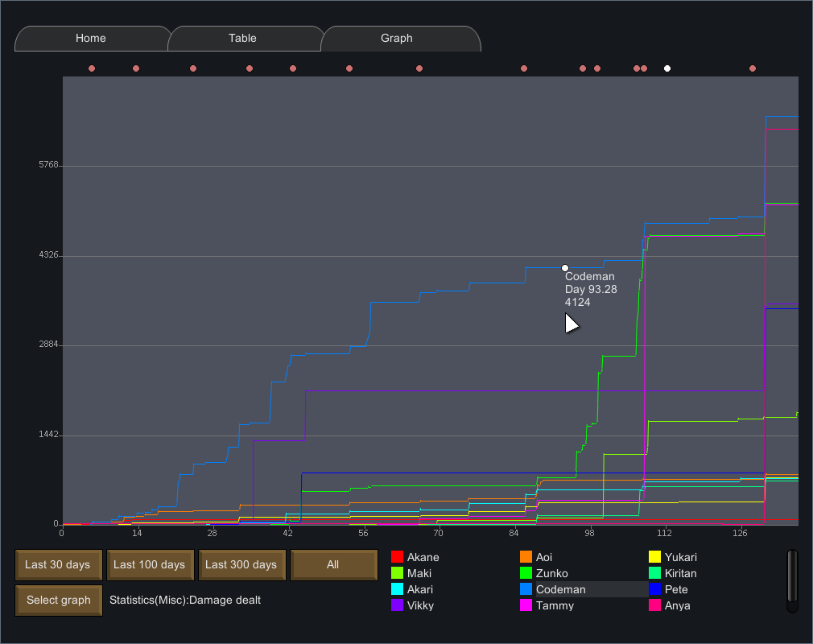813x644 pixels.
Task: Click the last event marker dot
Action: tap(753, 68)
